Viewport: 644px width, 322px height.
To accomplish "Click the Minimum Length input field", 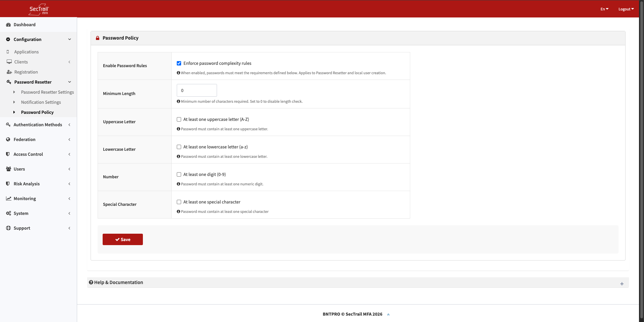I will point(197,90).
